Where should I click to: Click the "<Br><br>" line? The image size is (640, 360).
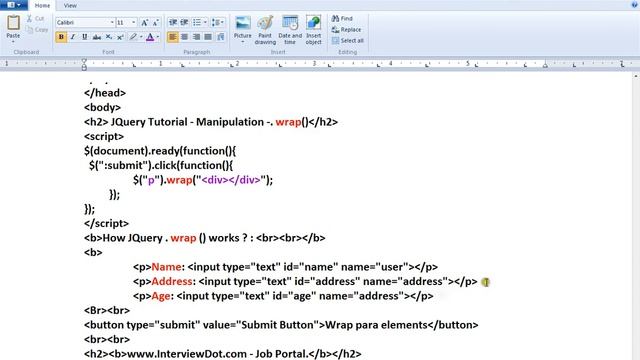pyautogui.click(x=107, y=311)
